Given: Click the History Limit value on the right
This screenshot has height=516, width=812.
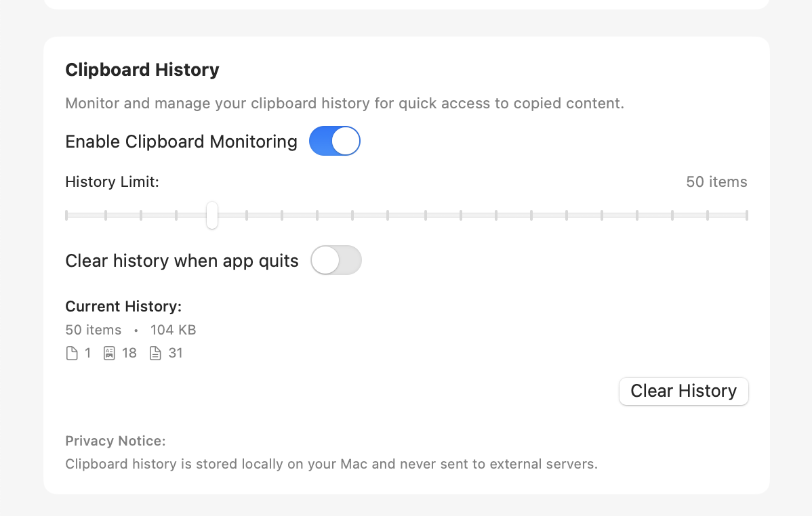Looking at the screenshot, I should (x=716, y=182).
